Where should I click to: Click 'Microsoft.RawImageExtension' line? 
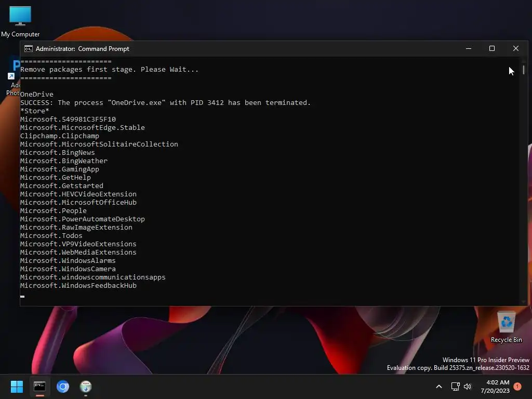coord(76,228)
